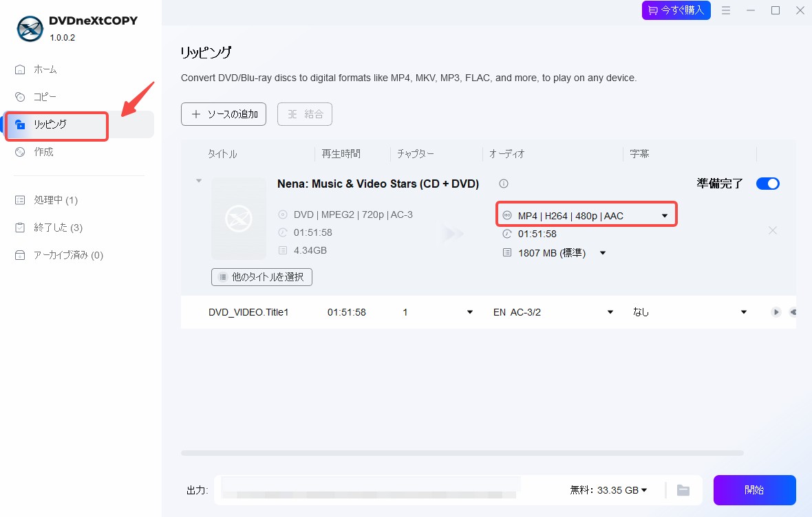Remove the Nena source with X icon
Image resolution: width=812 pixels, height=517 pixels.
(x=772, y=230)
